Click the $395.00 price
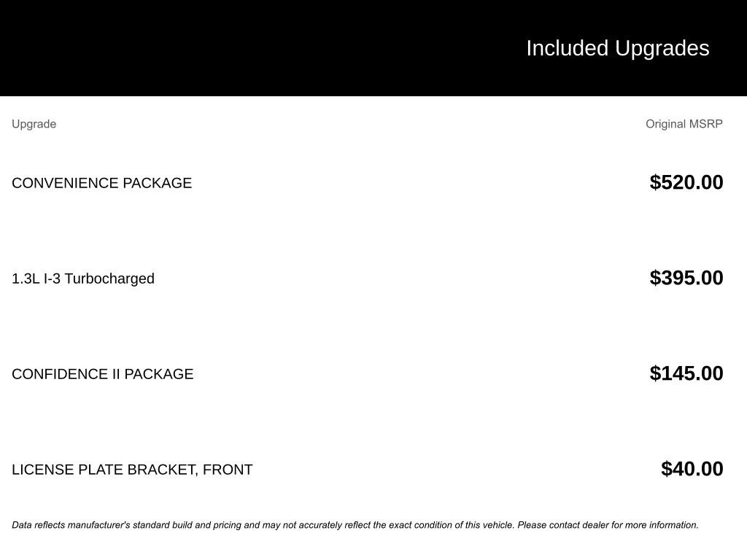 pos(686,278)
